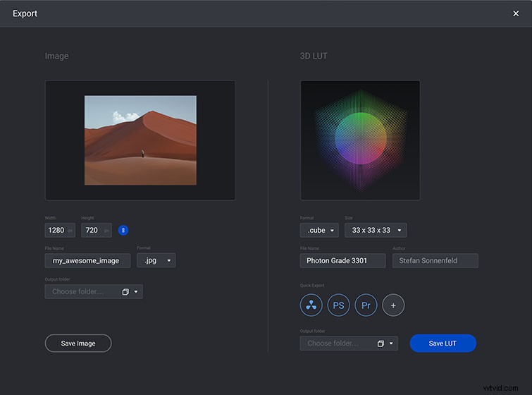Click browse folder icon in LUT output folder

[381, 344]
